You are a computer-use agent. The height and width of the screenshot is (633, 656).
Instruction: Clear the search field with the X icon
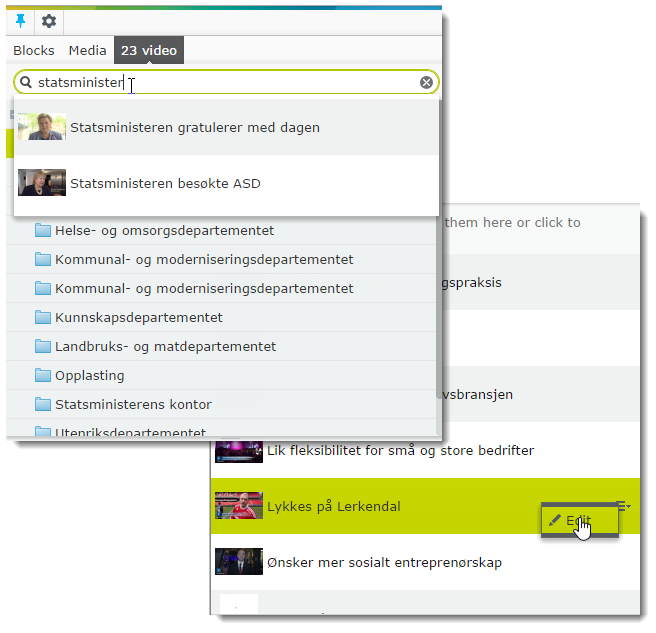[x=426, y=82]
